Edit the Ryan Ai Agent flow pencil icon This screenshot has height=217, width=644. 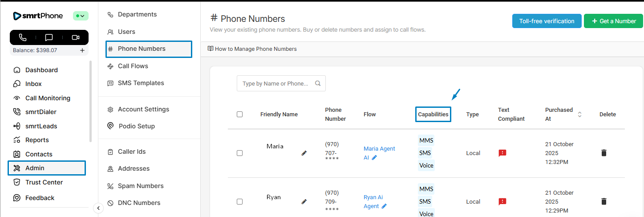[384, 206]
